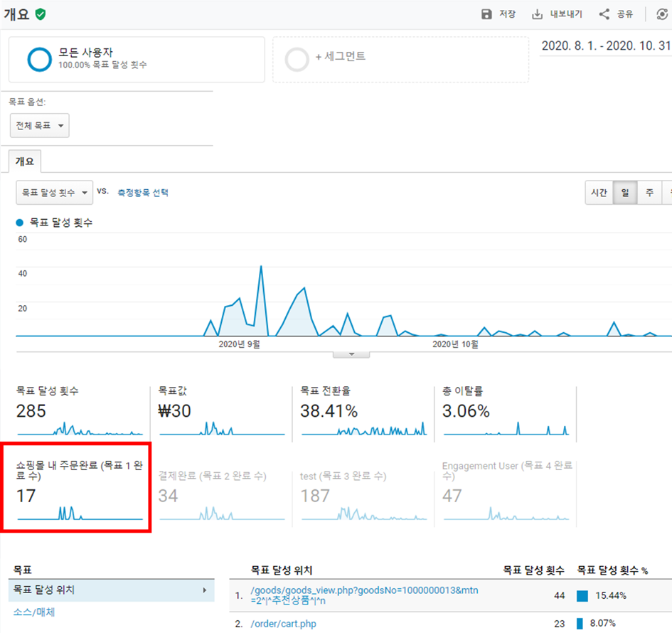The width and height of the screenshot is (672, 633).
Task: Click the empty circle beside + 세그먼트
Action: click(297, 59)
